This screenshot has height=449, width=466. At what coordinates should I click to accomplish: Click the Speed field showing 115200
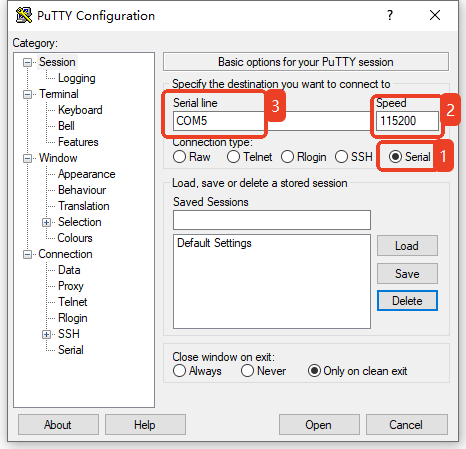pos(407,121)
